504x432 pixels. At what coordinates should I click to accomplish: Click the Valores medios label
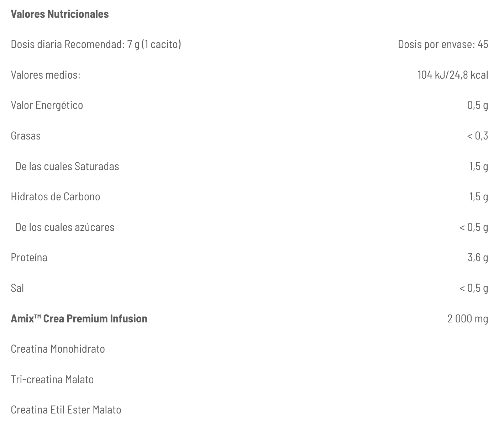pos(46,75)
